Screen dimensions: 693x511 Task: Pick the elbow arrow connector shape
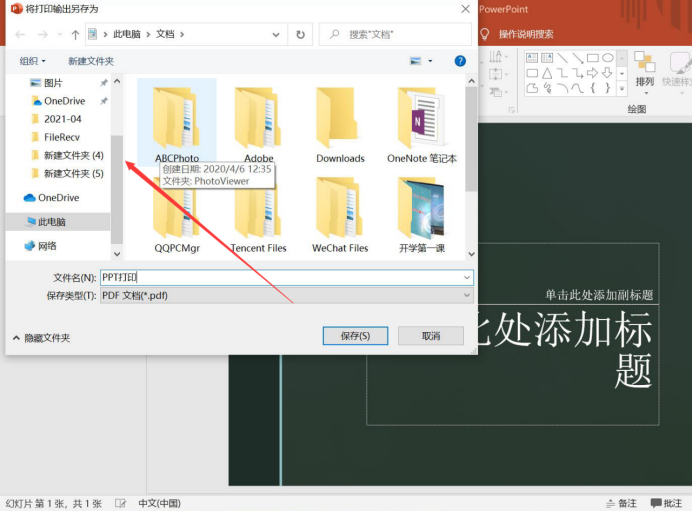578,73
